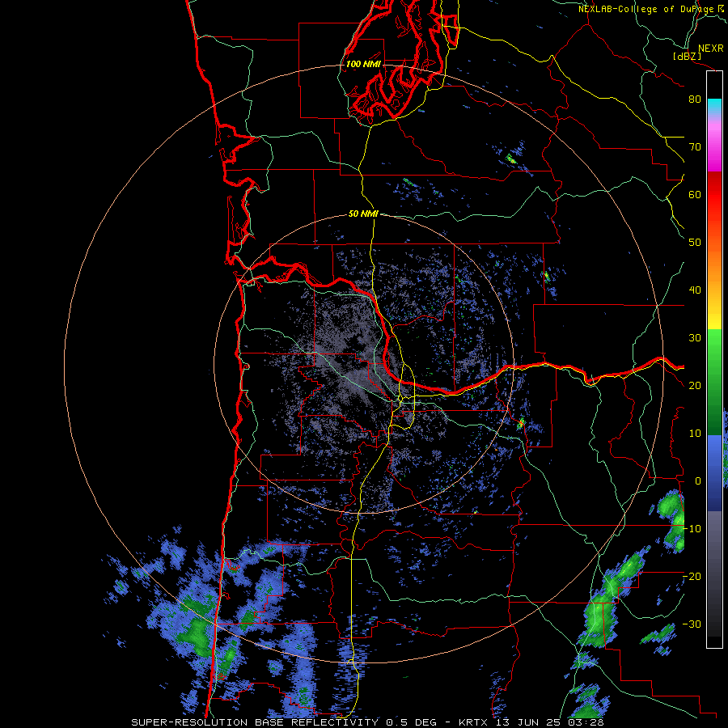Click the NEXR label above the color scale
This screenshot has width=728, height=728.
point(710,49)
